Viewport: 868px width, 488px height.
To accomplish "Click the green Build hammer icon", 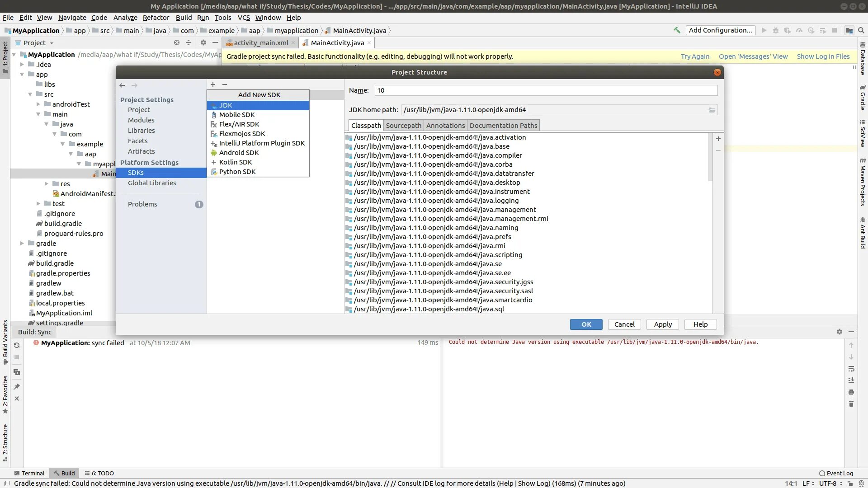I will [677, 30].
